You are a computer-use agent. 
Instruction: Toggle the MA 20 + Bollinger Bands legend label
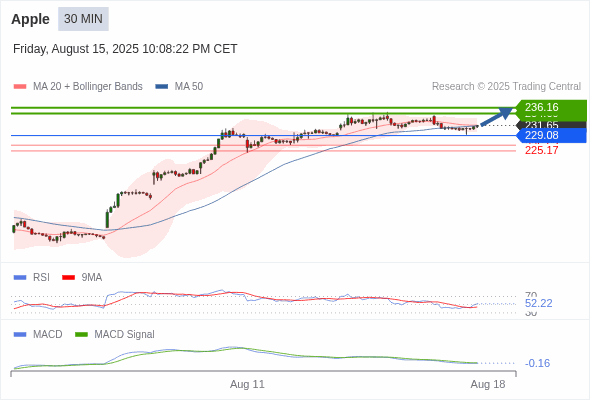coord(88,87)
